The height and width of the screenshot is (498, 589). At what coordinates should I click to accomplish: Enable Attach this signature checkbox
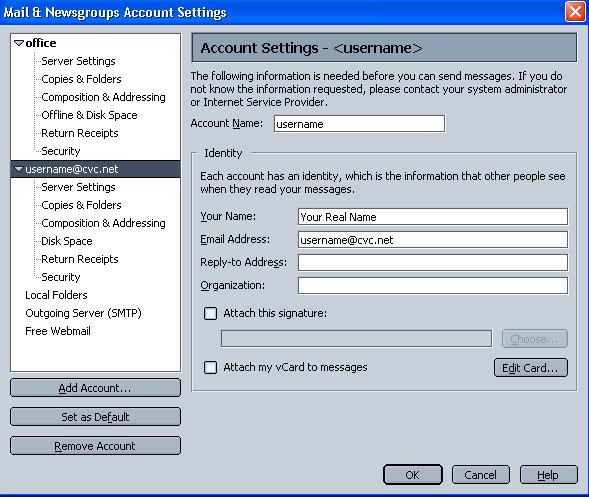point(210,313)
